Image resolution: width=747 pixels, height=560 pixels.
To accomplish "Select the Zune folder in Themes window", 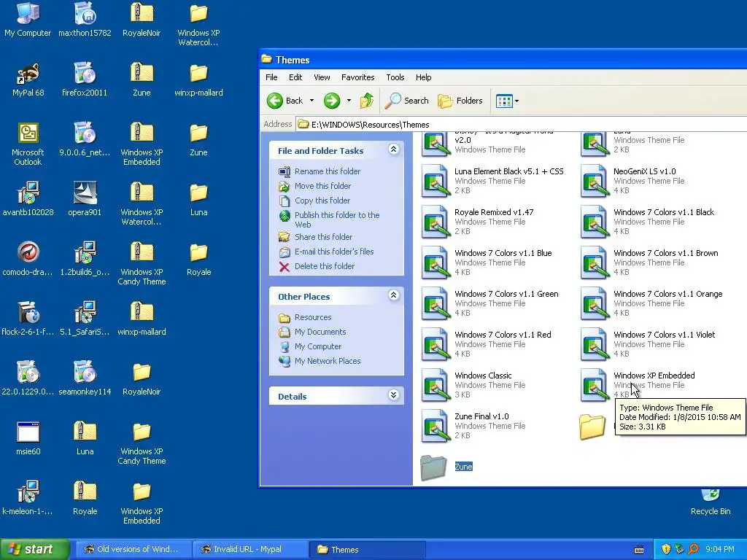I will coord(447,467).
